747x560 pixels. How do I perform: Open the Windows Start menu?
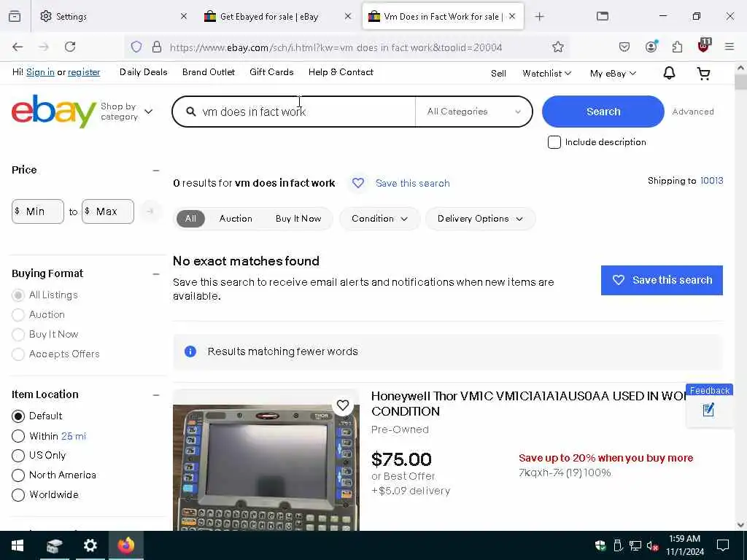click(18, 545)
